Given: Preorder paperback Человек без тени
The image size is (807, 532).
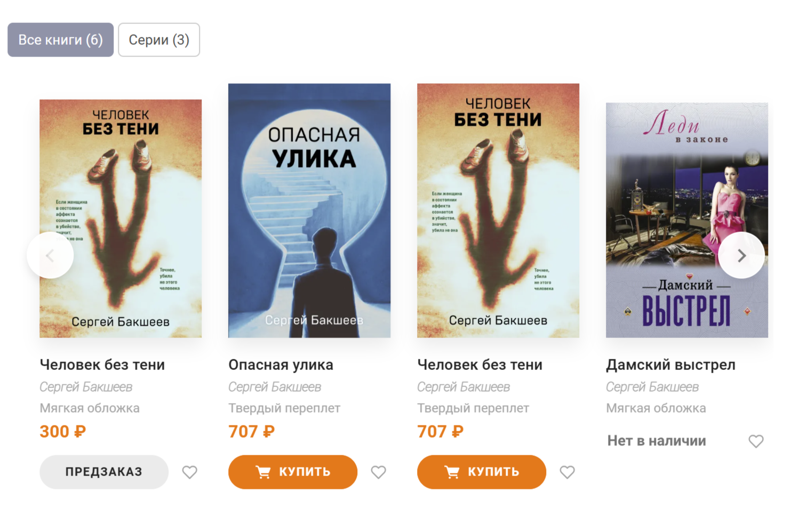Looking at the screenshot, I should click(x=104, y=472).
